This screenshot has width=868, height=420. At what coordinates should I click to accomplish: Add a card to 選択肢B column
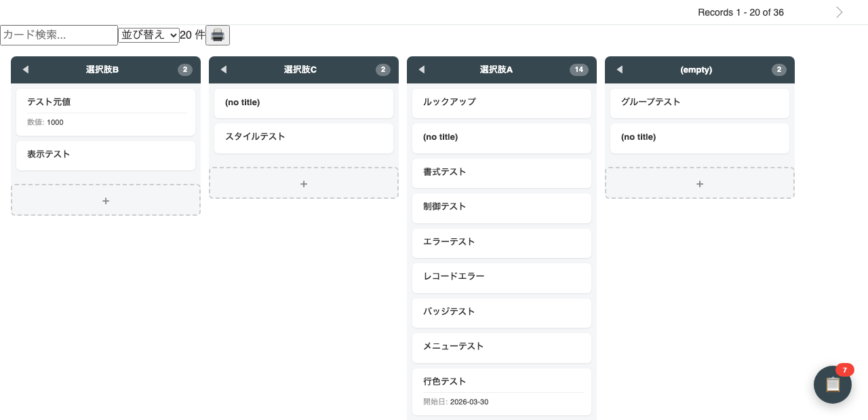click(106, 200)
